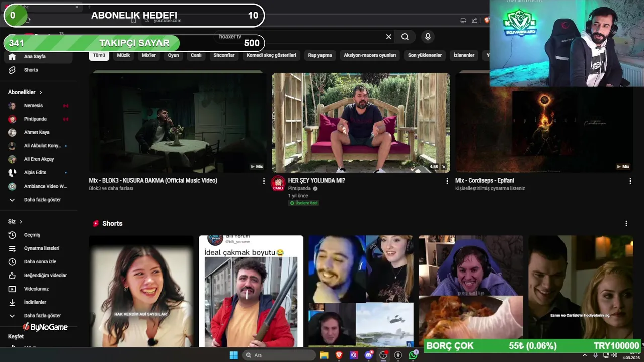This screenshot has height=362, width=644.
Task: Play the Pintipanda wooden bench thumbnail
Action: pyautogui.click(x=361, y=123)
